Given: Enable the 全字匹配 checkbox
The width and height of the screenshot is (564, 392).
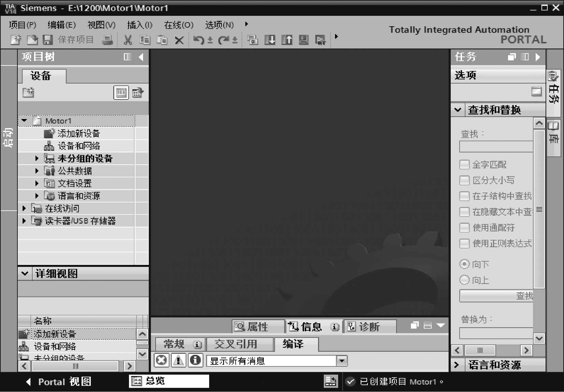Looking at the screenshot, I should coord(464,165).
